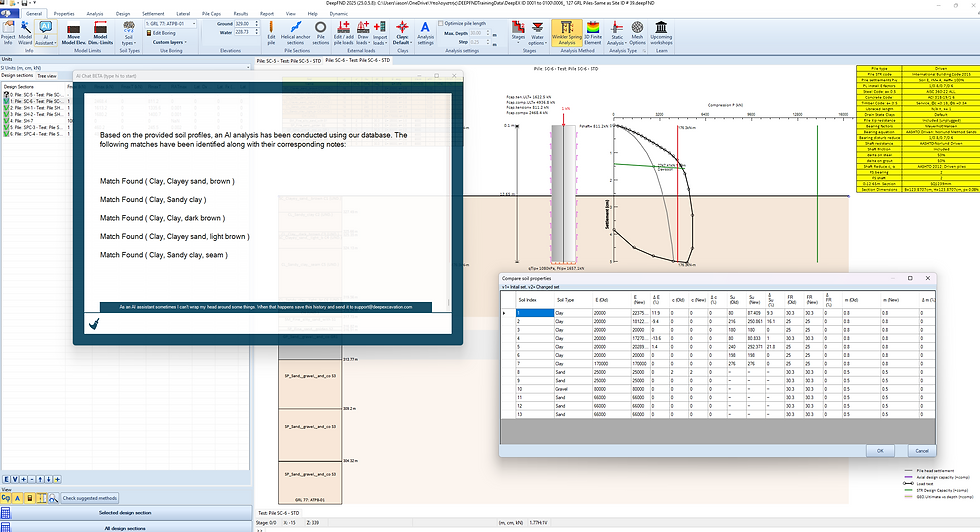The width and height of the screenshot is (980, 532).
Task: Click the Edit pile icon
Action: click(271, 33)
